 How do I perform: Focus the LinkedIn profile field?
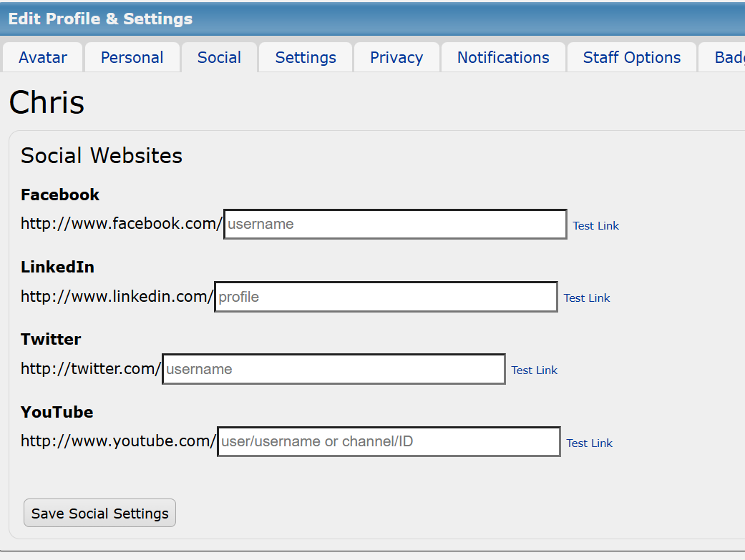pyautogui.click(x=386, y=297)
